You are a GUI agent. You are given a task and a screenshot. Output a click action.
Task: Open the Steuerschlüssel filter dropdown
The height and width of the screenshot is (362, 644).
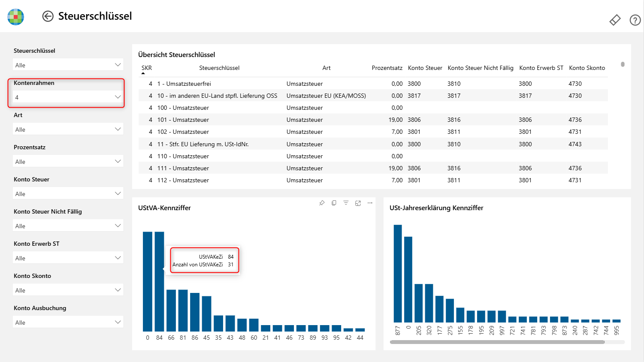point(68,65)
